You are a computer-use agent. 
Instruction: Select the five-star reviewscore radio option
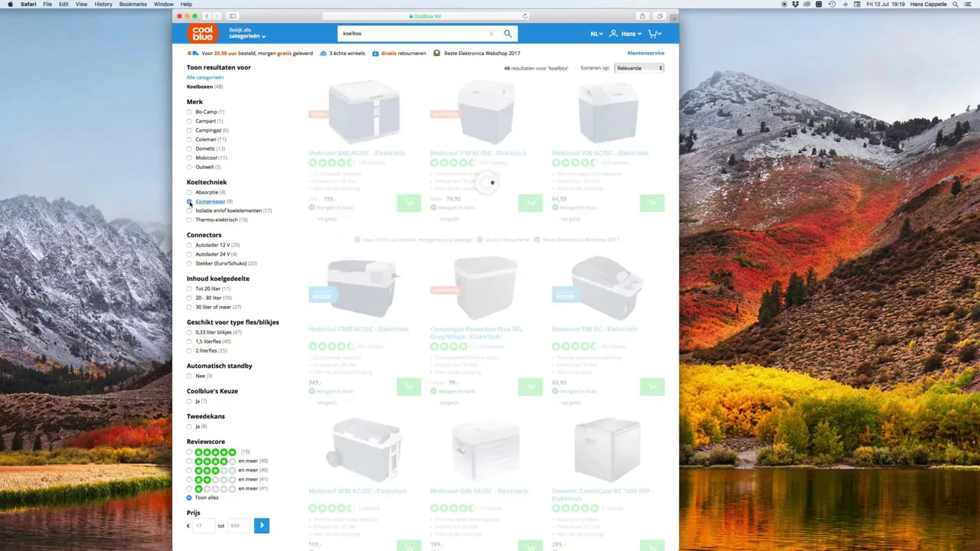tap(189, 452)
